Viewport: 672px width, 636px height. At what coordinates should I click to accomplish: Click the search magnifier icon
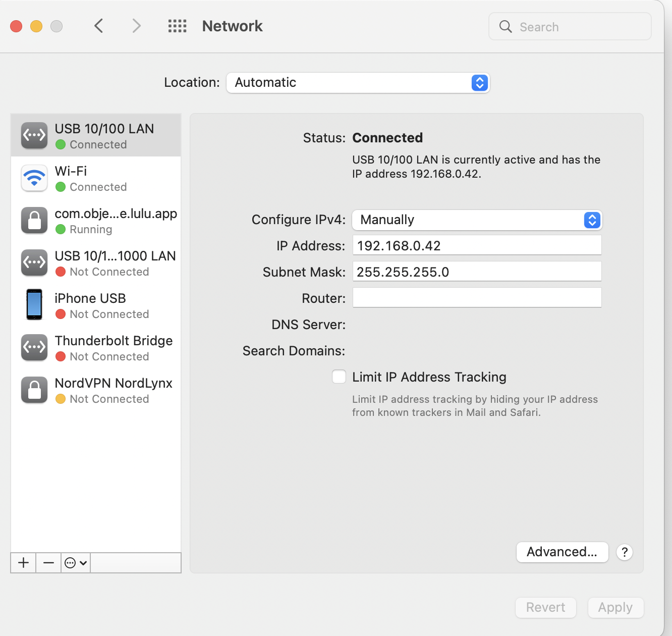click(x=505, y=27)
